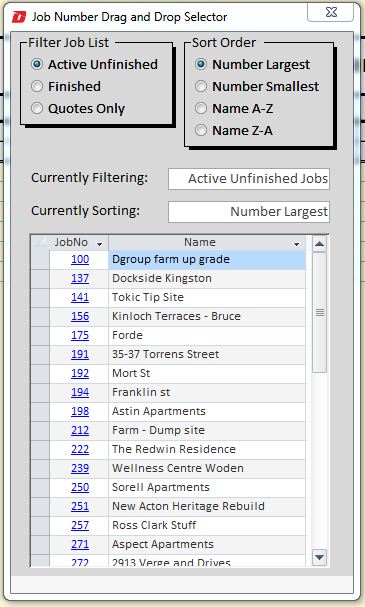Open job number 257 link
Image resolution: width=365 pixels, height=607 pixels.
[80, 525]
